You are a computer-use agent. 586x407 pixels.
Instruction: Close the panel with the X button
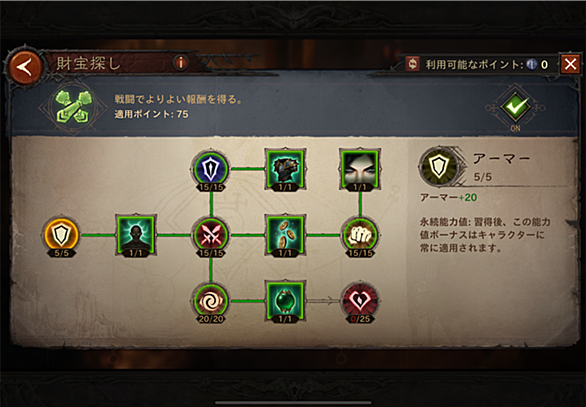click(570, 64)
